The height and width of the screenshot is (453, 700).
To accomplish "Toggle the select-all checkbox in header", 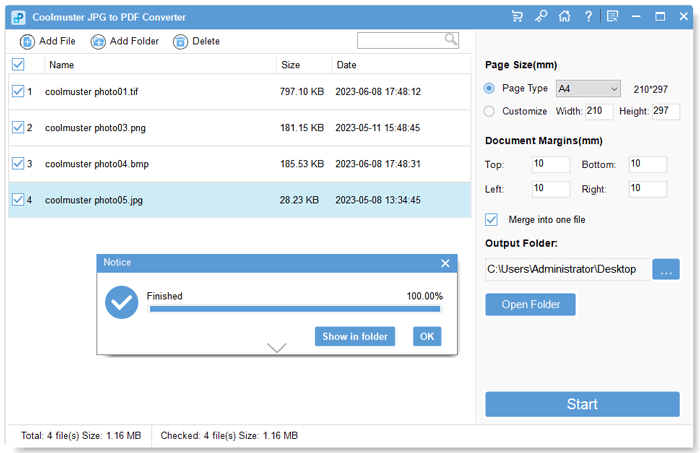I will 18,65.
